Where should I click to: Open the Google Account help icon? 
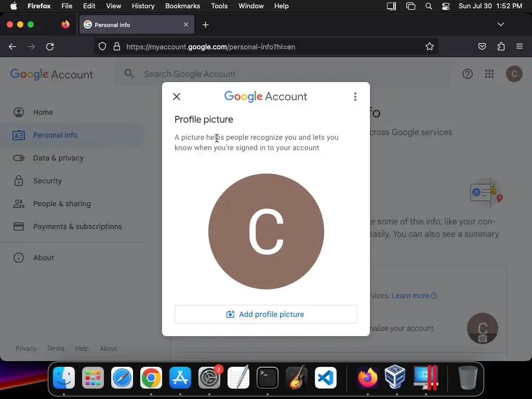pos(468,74)
